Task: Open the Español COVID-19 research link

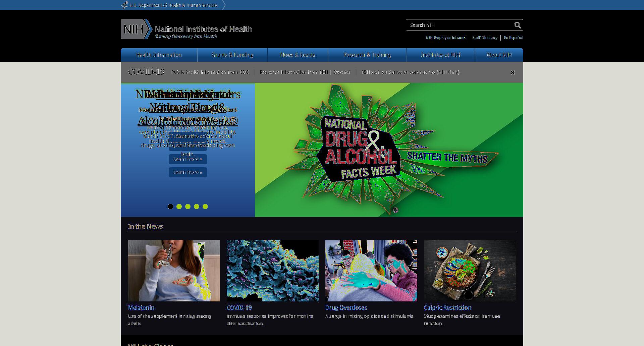Action: click(x=342, y=72)
